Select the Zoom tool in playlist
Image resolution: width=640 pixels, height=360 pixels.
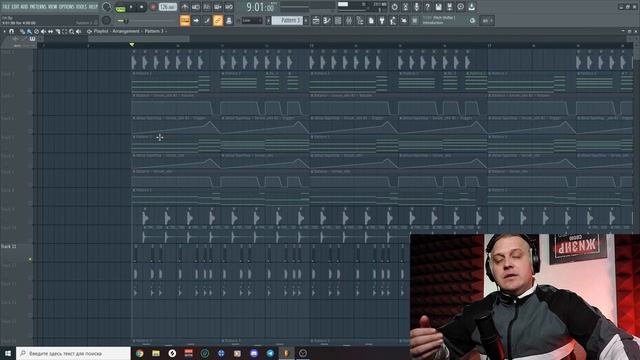pos(71,31)
